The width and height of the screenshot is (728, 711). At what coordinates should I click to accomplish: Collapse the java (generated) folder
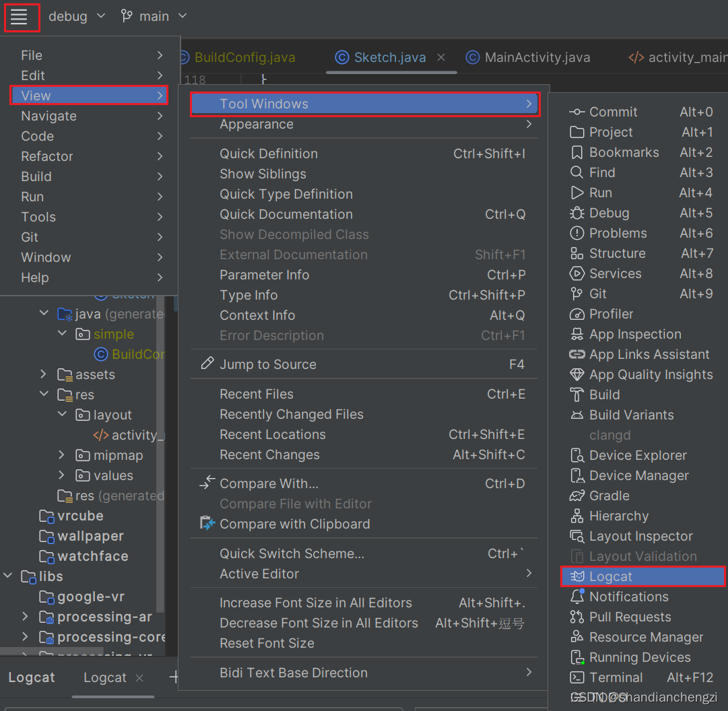44,313
